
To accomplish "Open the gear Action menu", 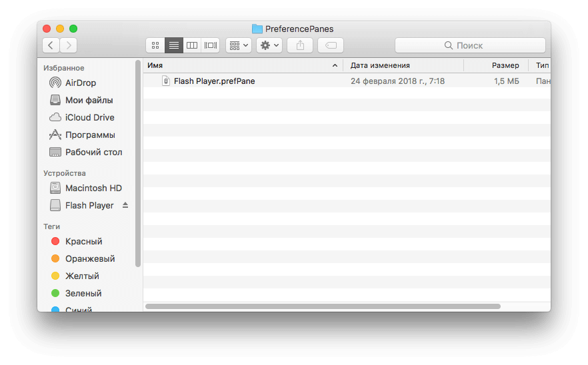I will 269,45.
